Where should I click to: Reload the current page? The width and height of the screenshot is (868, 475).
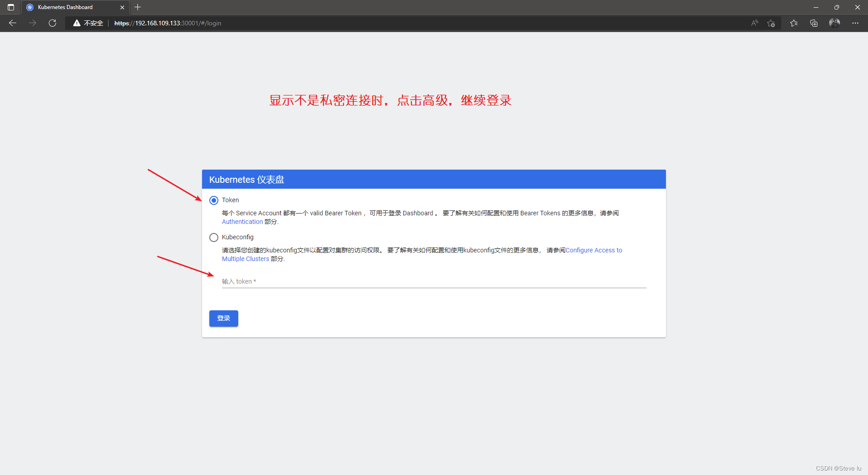52,23
